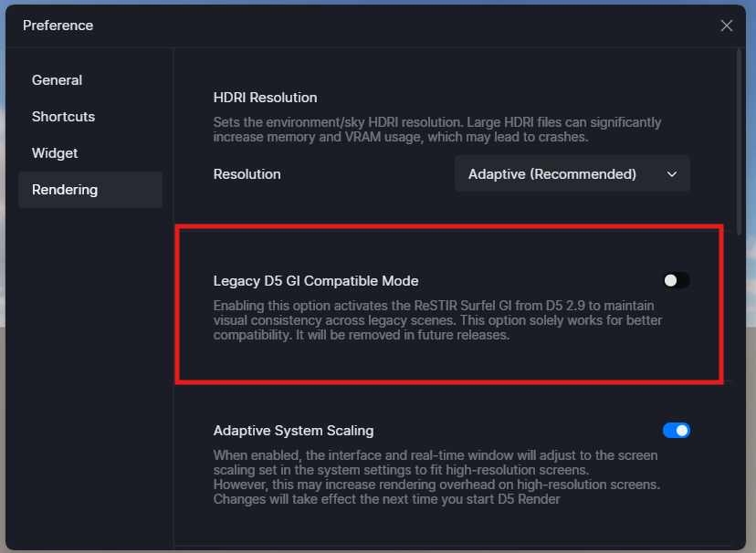Click the Legacy D5 GI Compatible Mode label
Image resolution: width=756 pixels, height=553 pixels.
pos(316,281)
